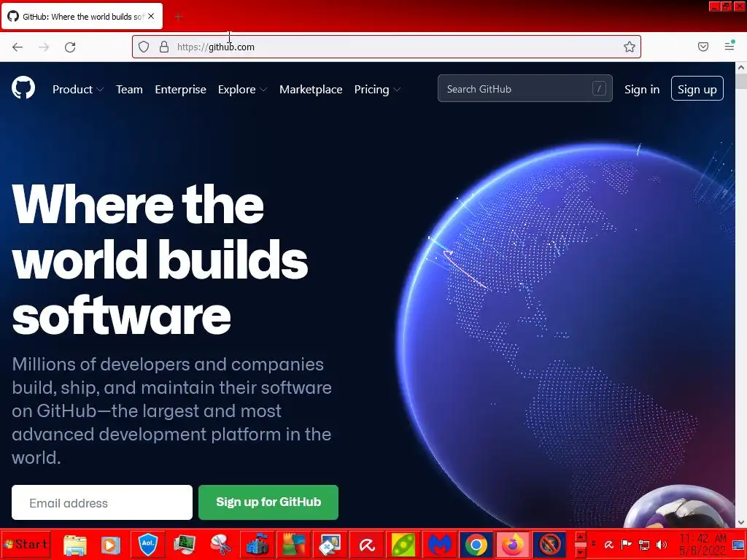The height and width of the screenshot is (560, 747).
Task: Click the Show desktop button in tray
Action: (738, 544)
